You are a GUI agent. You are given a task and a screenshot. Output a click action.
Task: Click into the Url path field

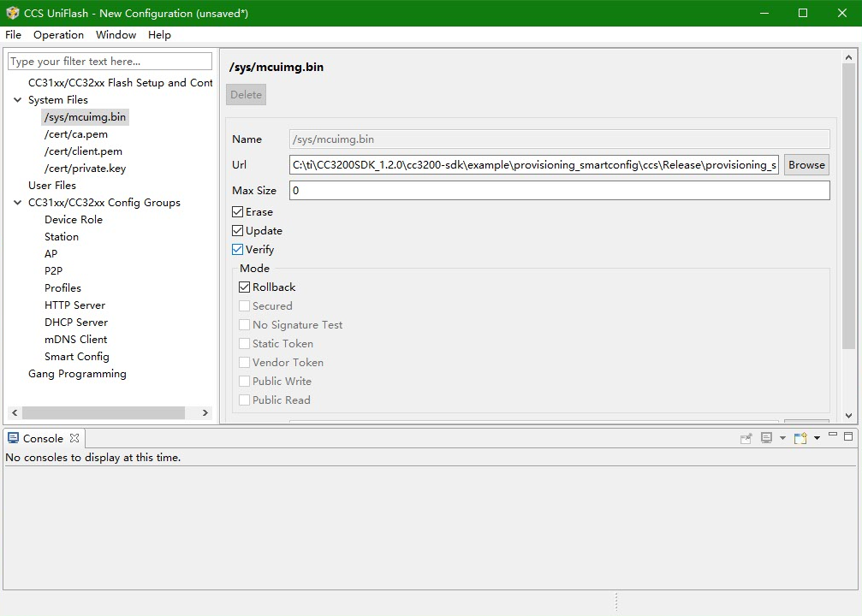pos(534,164)
